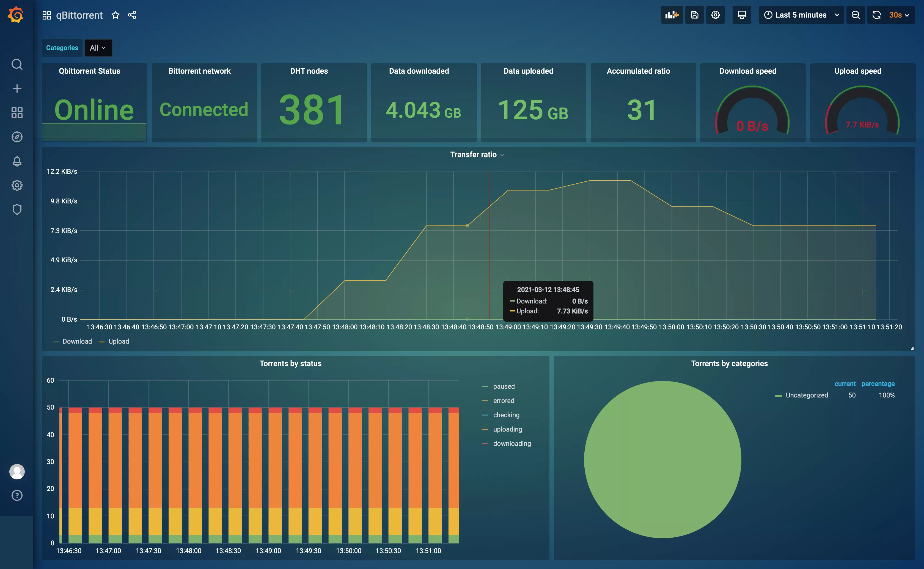Open the Dashboards grid icon in sidebar
The height and width of the screenshot is (569, 924).
[17, 112]
